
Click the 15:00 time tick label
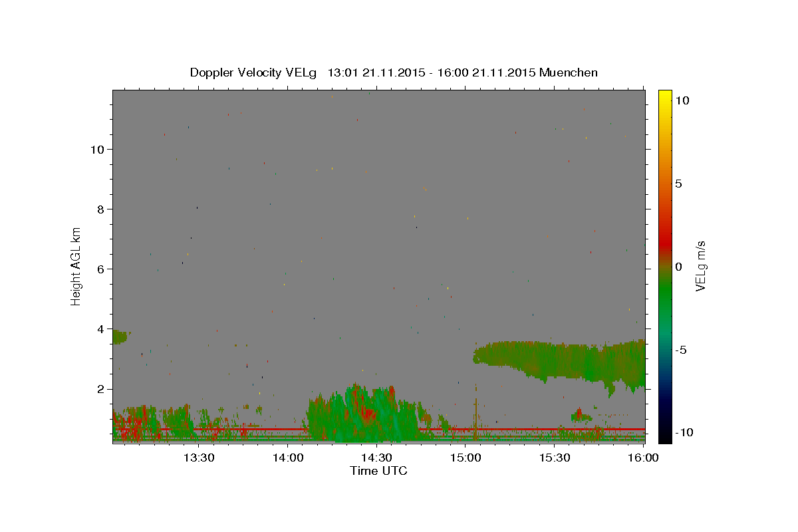[x=465, y=458]
